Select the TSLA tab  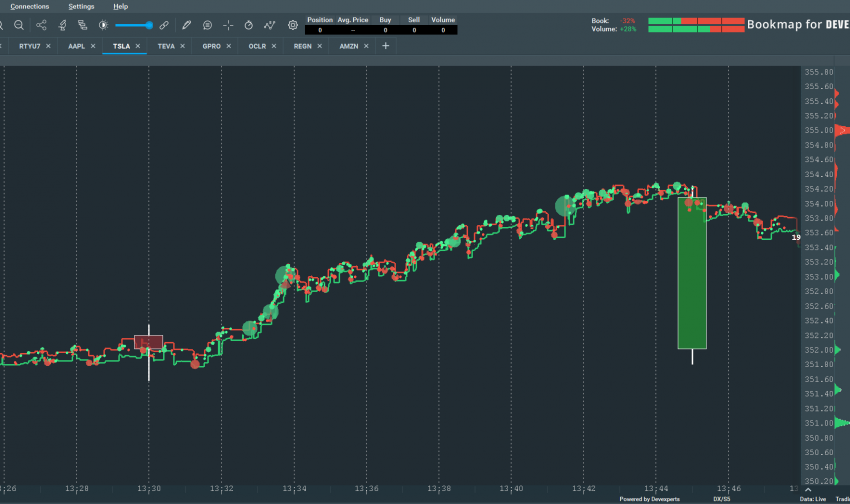[x=121, y=46]
